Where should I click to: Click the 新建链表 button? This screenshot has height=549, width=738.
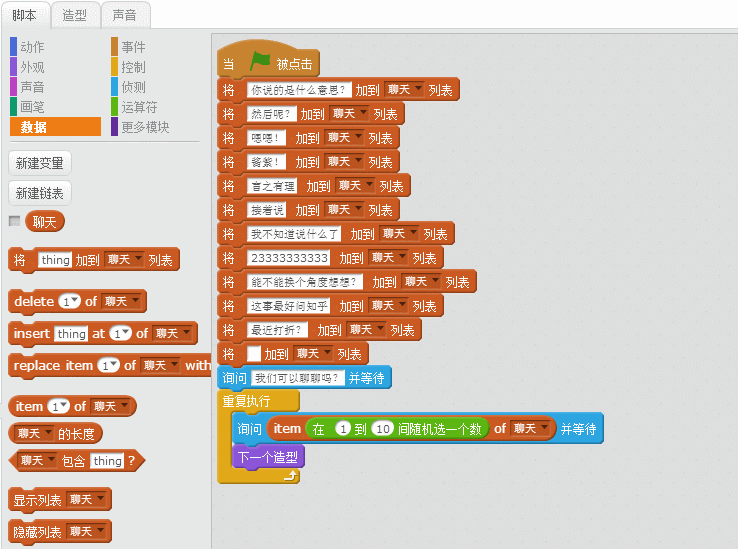(40, 193)
